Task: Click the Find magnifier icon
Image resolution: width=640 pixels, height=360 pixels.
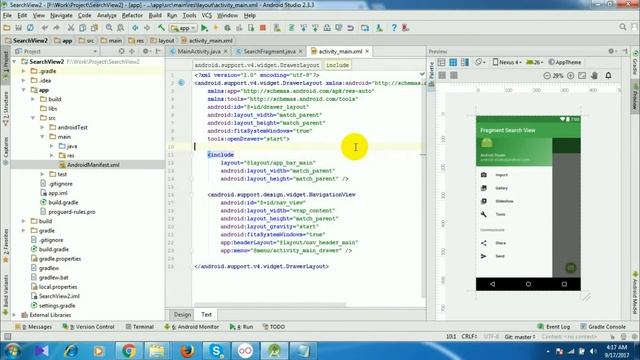Action: [109, 28]
